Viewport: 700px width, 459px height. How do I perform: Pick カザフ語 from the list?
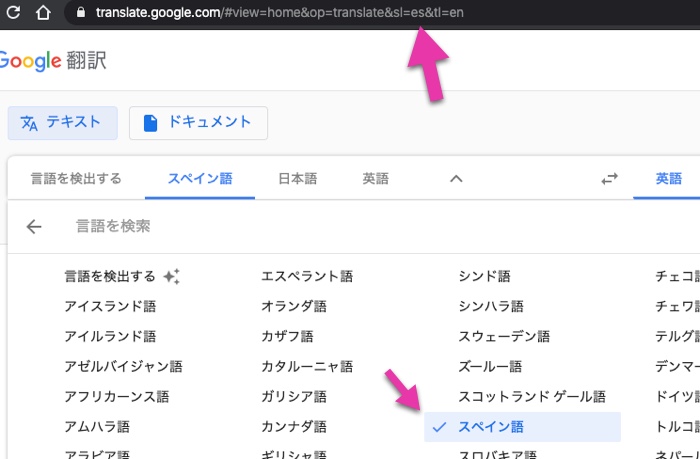point(287,336)
